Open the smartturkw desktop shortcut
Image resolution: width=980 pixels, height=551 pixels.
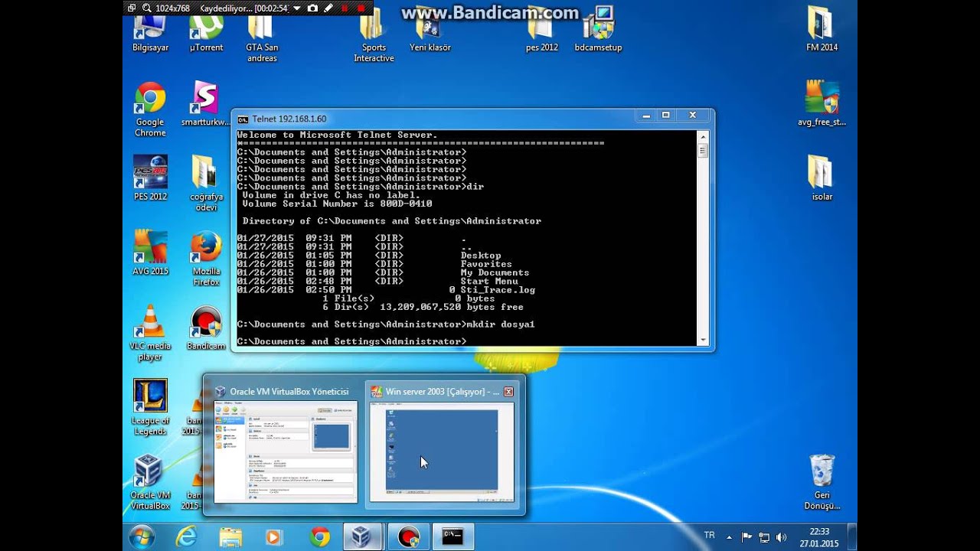(x=206, y=103)
